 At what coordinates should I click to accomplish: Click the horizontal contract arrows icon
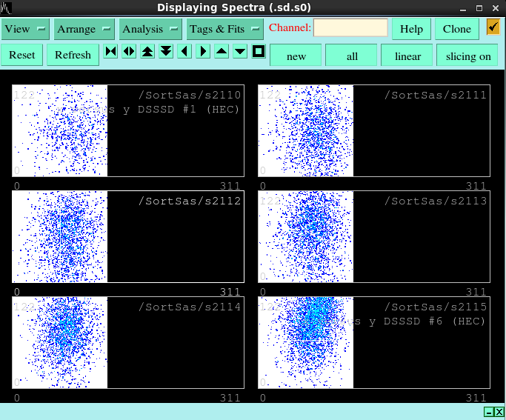pos(110,51)
